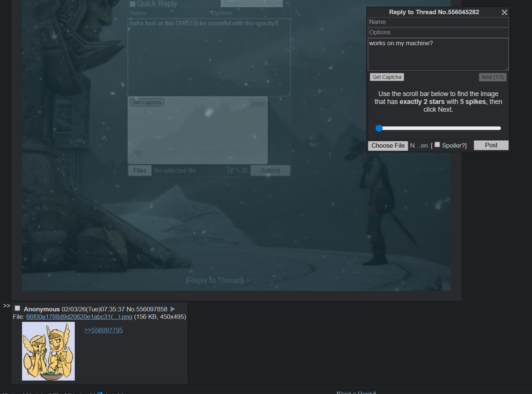
Task: Click the title "Reply to Thread No.556045282"
Action: coord(434,12)
